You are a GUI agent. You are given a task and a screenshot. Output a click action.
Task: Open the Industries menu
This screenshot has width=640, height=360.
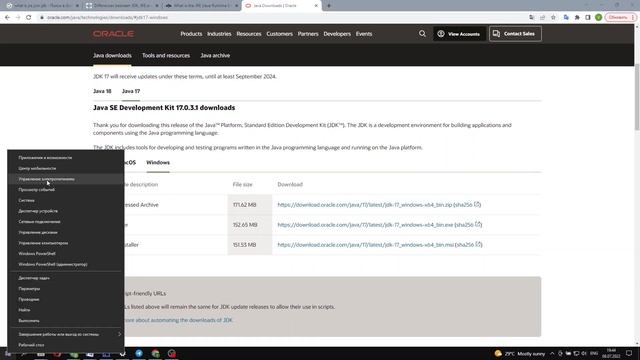pyautogui.click(x=219, y=34)
